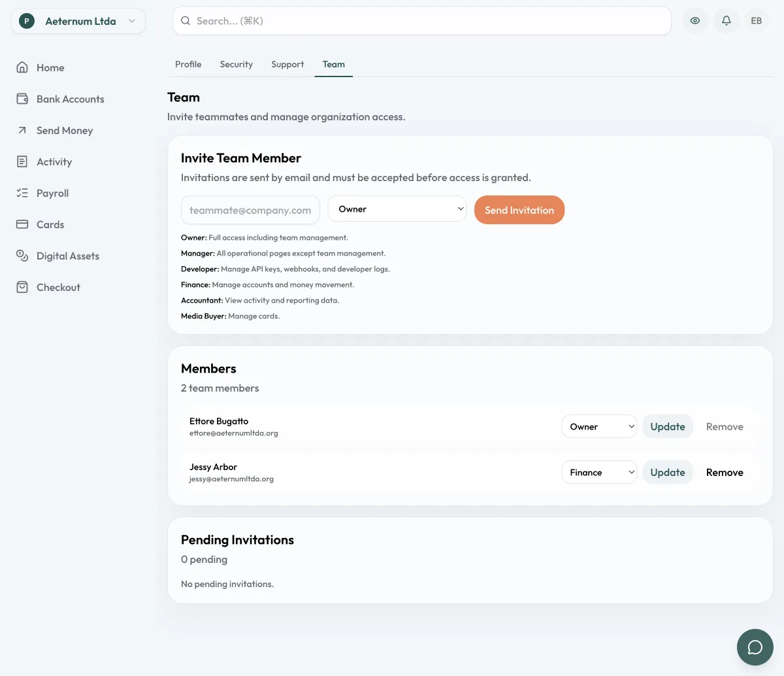Open the chat support bubble
Screen dimensions: 784x676
point(755,647)
